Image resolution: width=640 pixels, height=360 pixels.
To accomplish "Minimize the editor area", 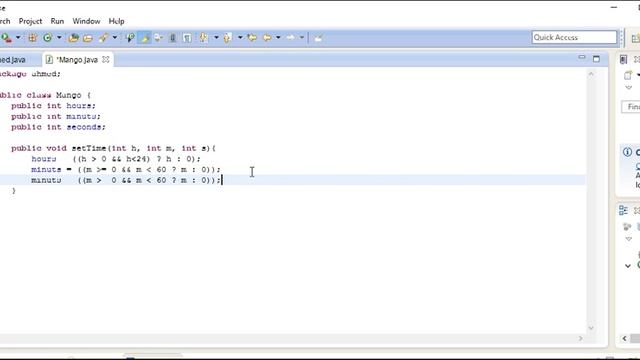I will coord(582,58).
